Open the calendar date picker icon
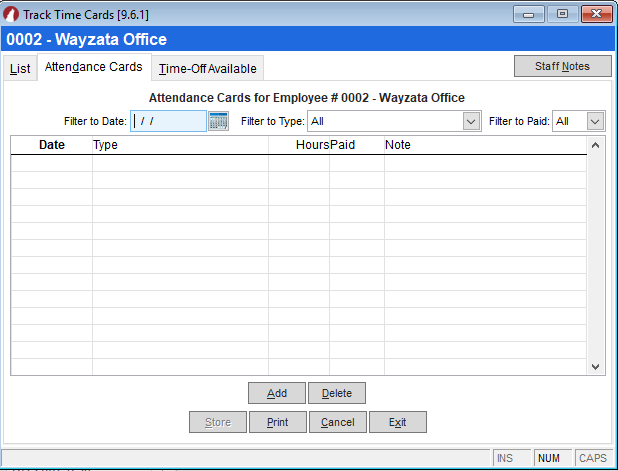The width and height of the screenshot is (618, 471). [218, 121]
